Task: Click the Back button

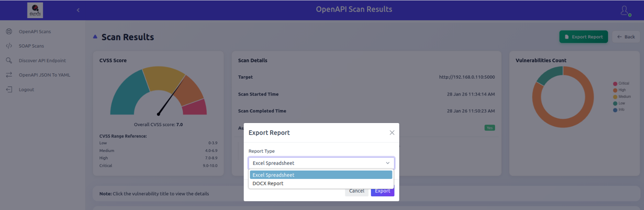Action: tap(626, 37)
